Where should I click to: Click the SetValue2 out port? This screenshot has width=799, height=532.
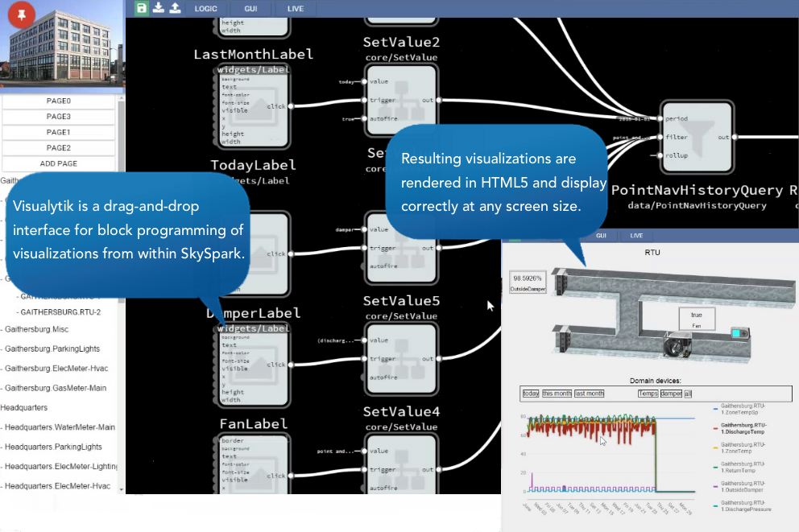coord(439,101)
